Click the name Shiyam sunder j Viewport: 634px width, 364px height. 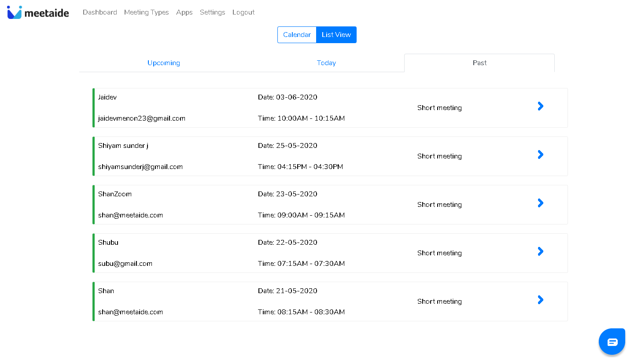pos(123,146)
